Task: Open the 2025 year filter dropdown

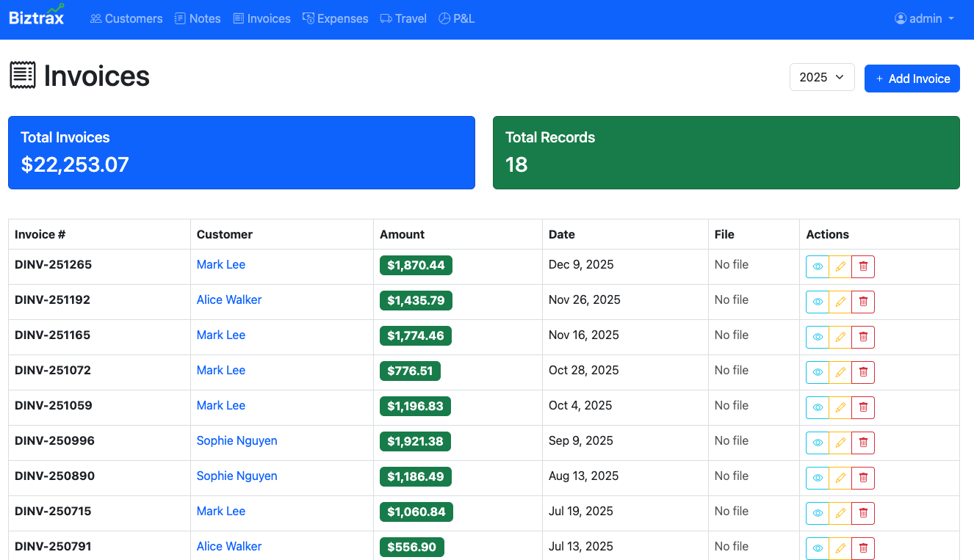Action: tap(822, 76)
